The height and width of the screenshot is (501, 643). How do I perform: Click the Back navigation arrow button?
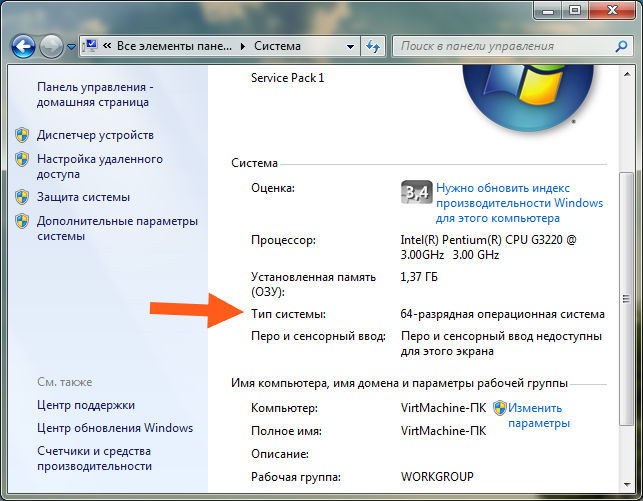[x=23, y=46]
